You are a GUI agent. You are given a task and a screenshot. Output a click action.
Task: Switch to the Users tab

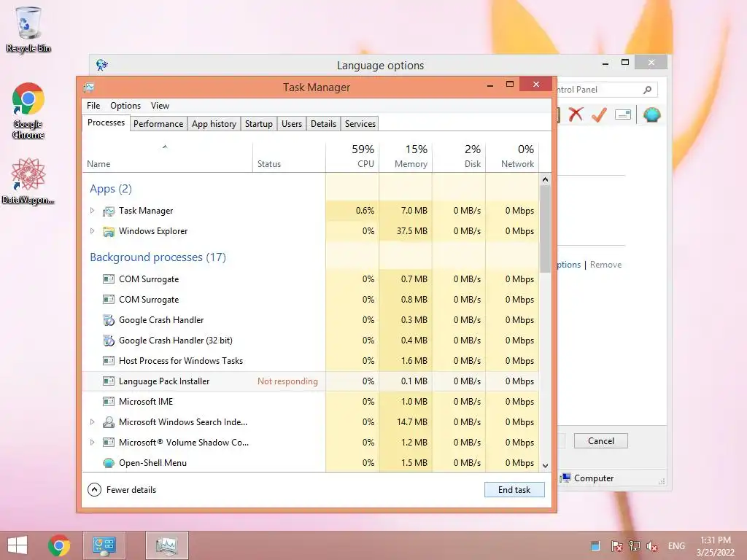coord(292,124)
